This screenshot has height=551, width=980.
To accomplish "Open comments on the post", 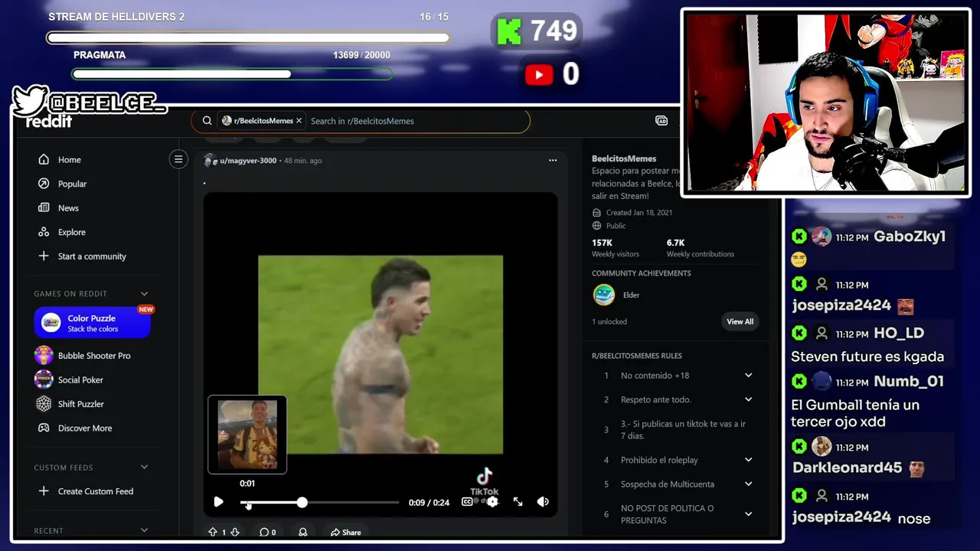I will tap(267, 532).
